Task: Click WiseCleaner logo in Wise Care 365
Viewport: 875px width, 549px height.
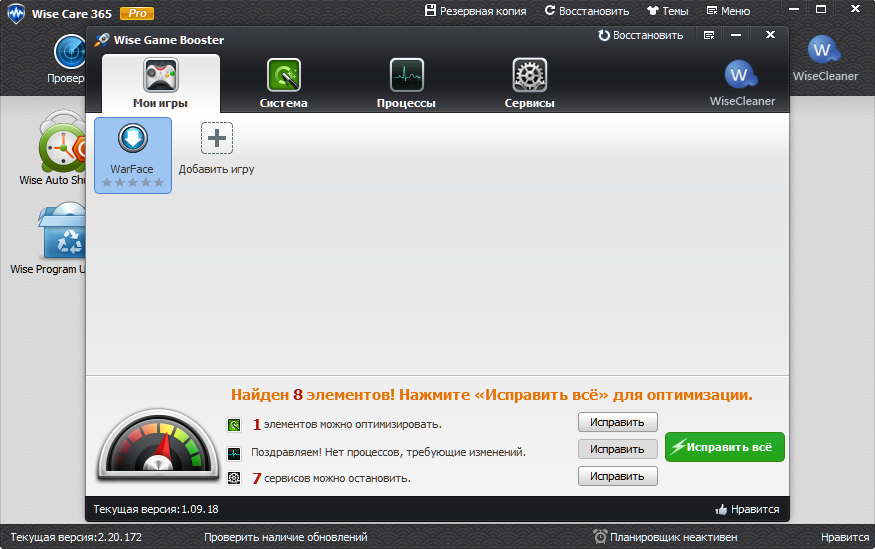Action: click(x=825, y=58)
